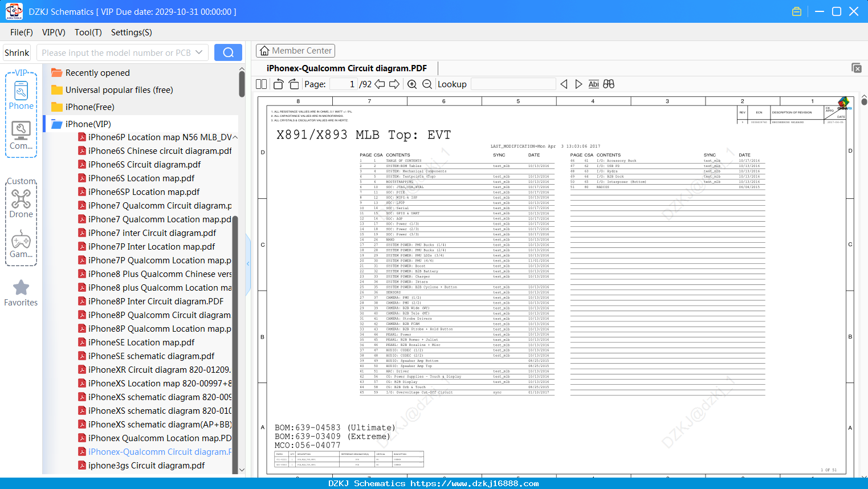This screenshot has width=868, height=489.
Task: Rotate the page counterclockwise
Action: click(278, 84)
